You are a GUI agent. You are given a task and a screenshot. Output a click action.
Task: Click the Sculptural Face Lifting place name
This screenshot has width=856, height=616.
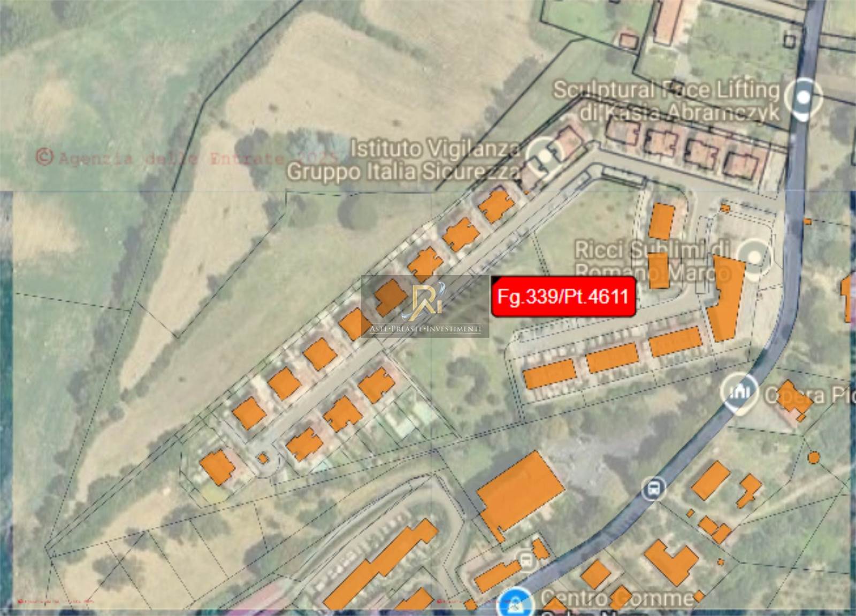tap(666, 101)
